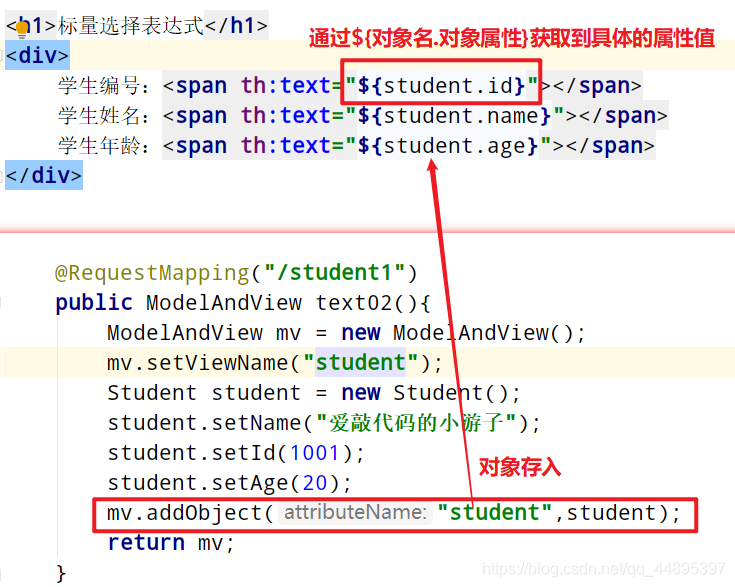Click the opening <div> tag
This screenshot has width=735, height=587.
pos(37,55)
